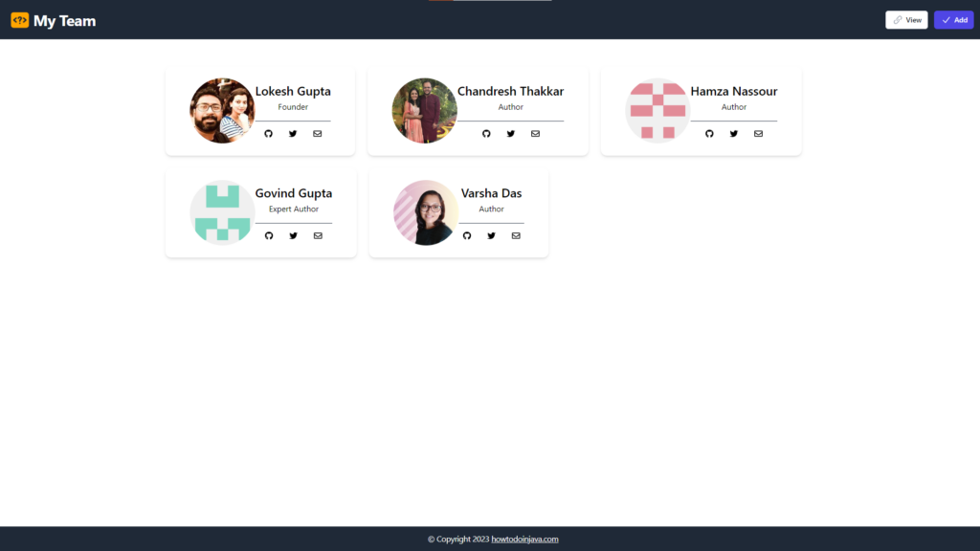The height and width of the screenshot is (551, 980).
Task: Click the Add button
Action: point(953,19)
